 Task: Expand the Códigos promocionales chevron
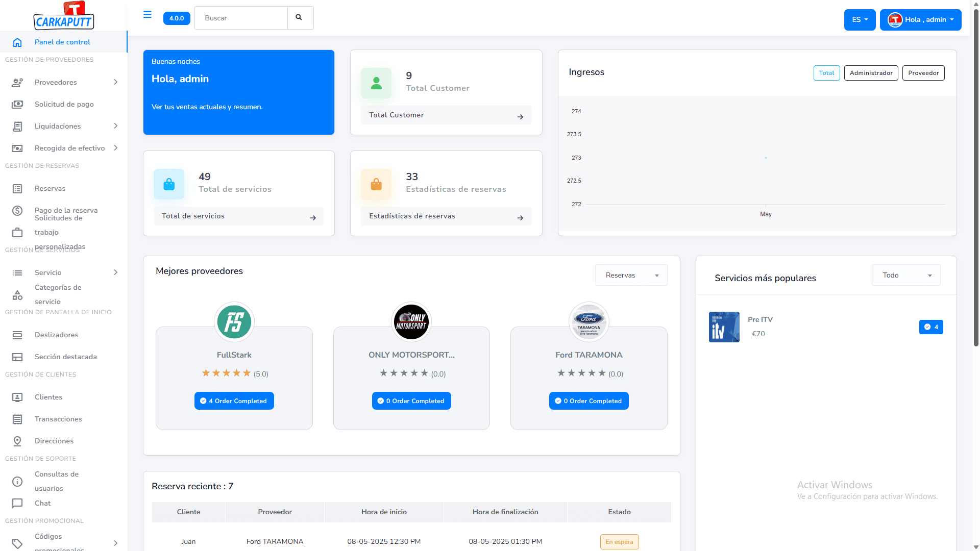[x=116, y=543]
